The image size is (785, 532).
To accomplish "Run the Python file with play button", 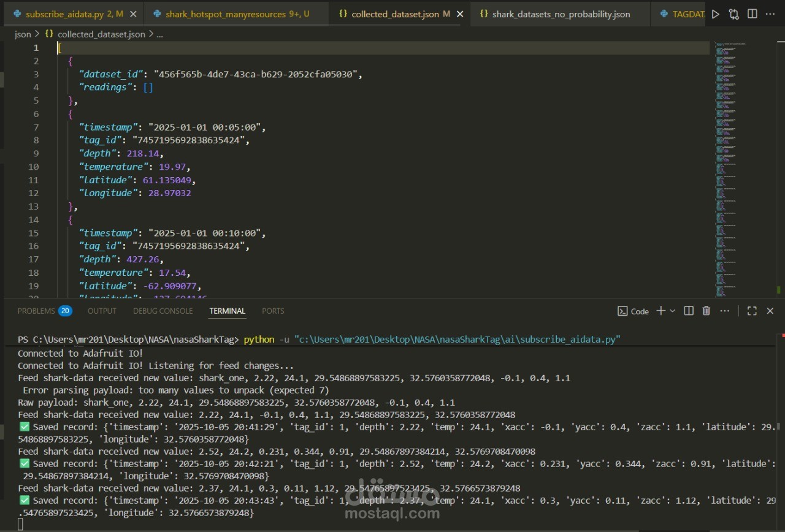I will click(715, 14).
